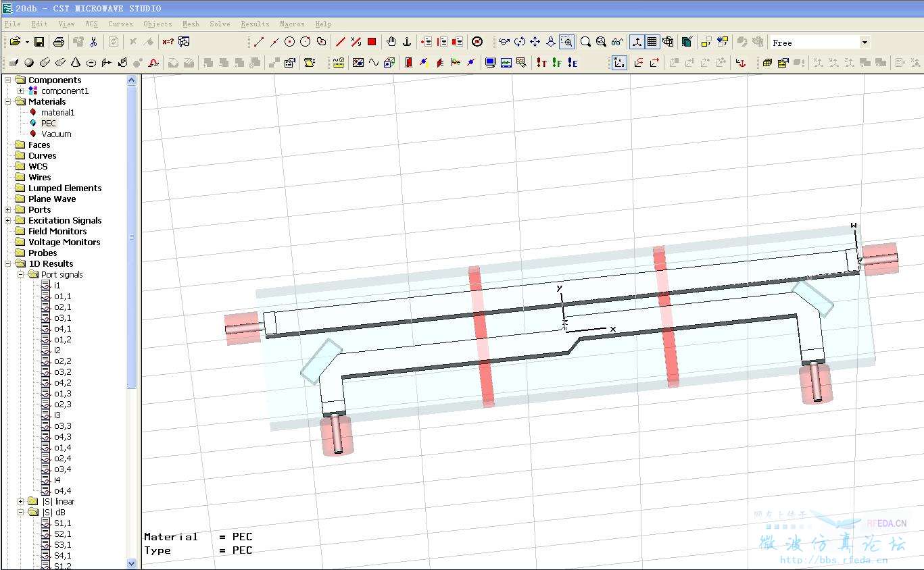Collapse the Materials folder
Screen dimensions: 924x570
click(8, 101)
